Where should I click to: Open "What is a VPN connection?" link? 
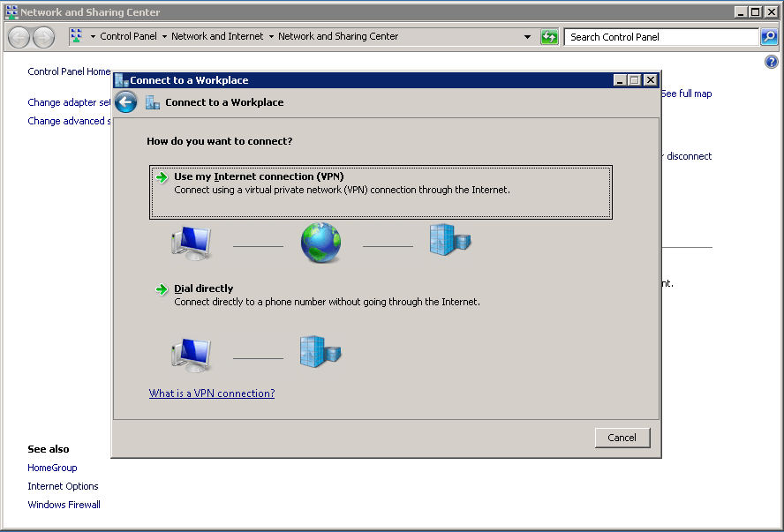pyautogui.click(x=212, y=393)
